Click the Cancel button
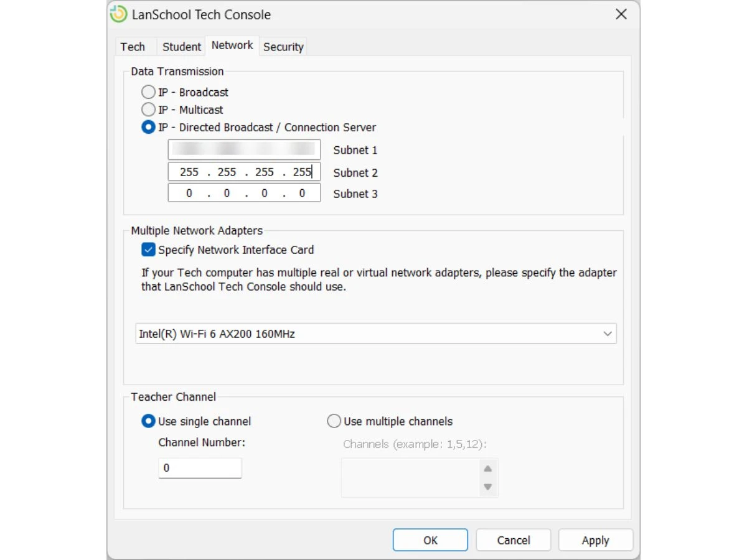747x560 pixels. pos(514,540)
